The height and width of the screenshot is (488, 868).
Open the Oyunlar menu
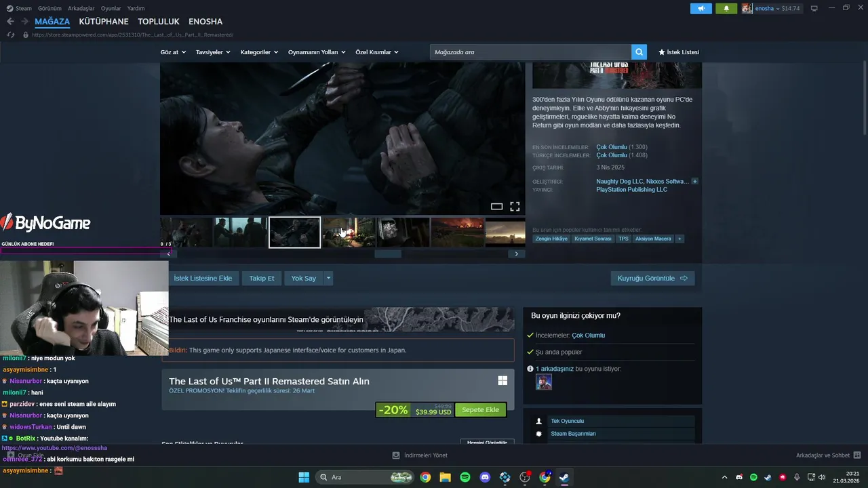[x=111, y=8]
